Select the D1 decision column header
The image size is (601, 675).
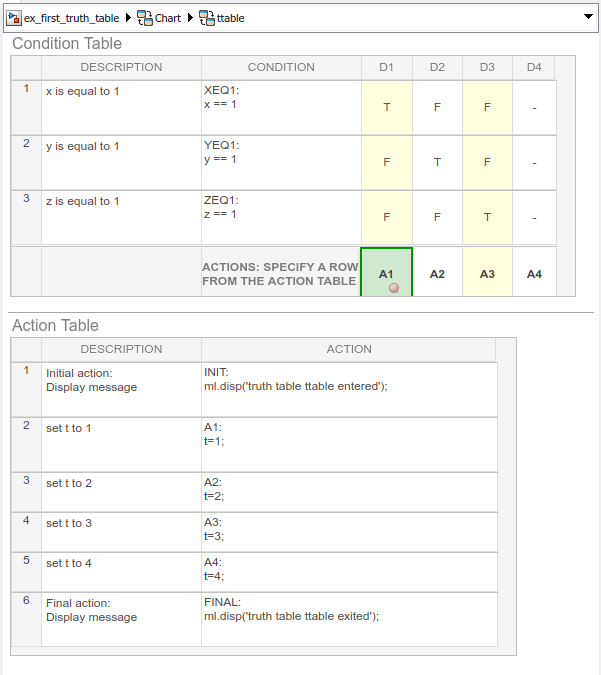387,67
